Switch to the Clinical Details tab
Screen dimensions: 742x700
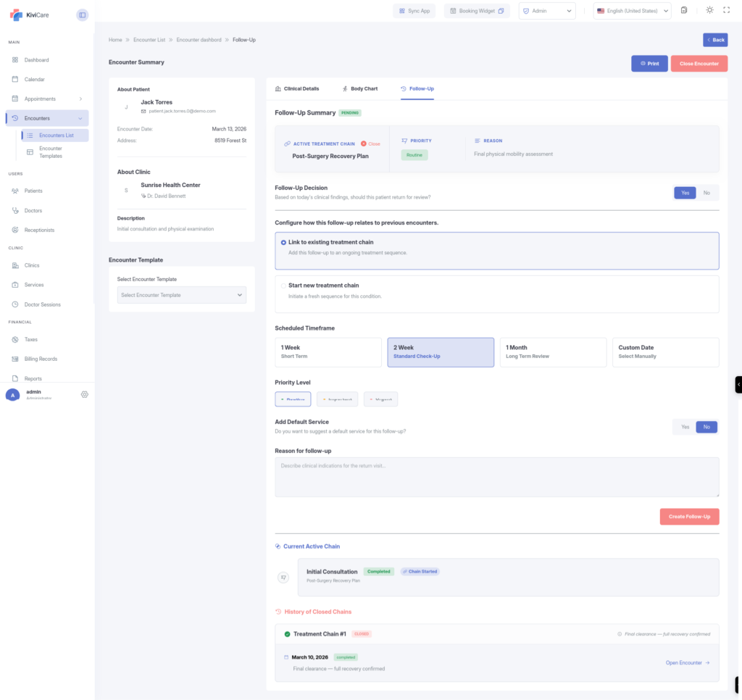[297, 89]
